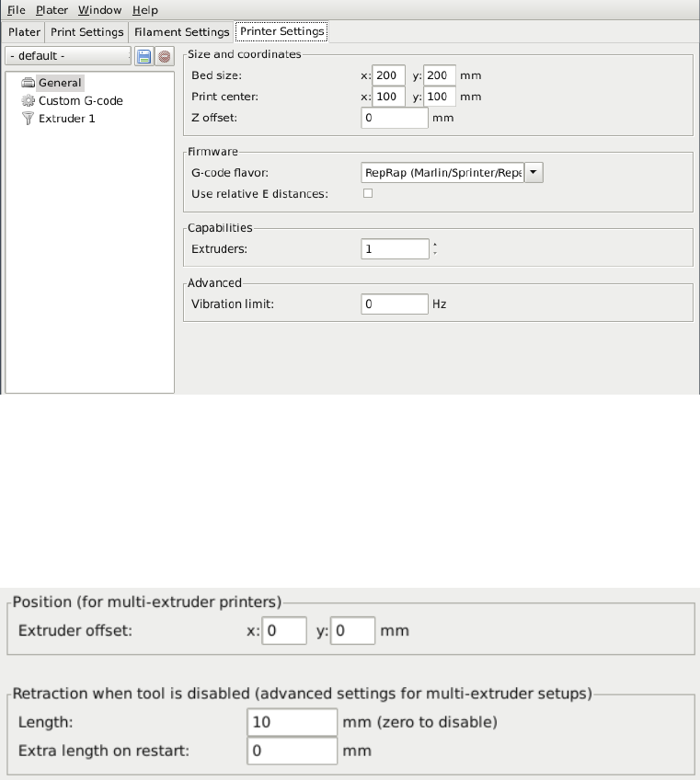Click the Bed size y field
The width and height of the screenshot is (700, 780).
[x=440, y=75]
